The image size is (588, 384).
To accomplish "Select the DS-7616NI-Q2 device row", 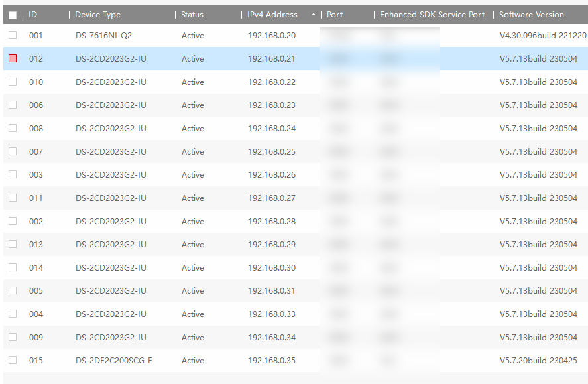I will 103,36.
